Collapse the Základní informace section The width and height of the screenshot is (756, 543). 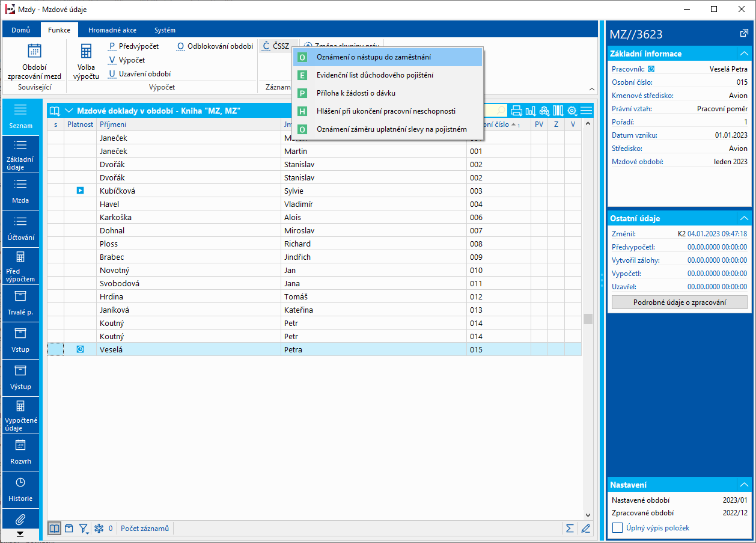tap(744, 54)
